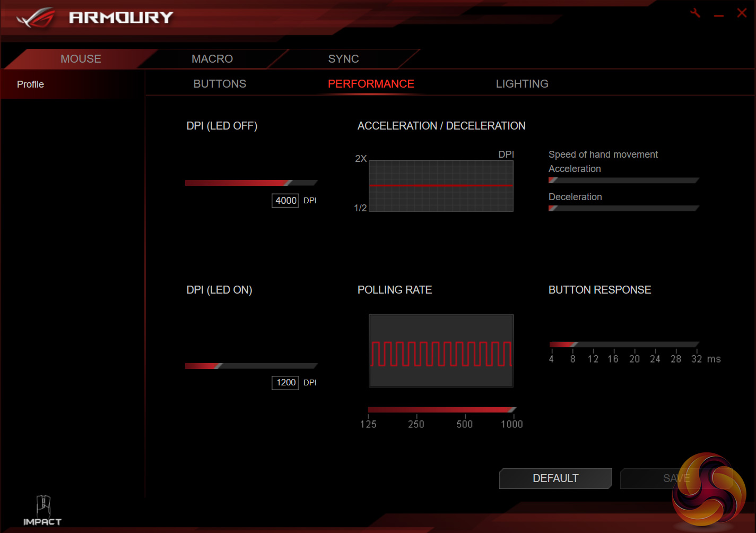Adjust the Polling Rate slider

[x=441, y=410]
